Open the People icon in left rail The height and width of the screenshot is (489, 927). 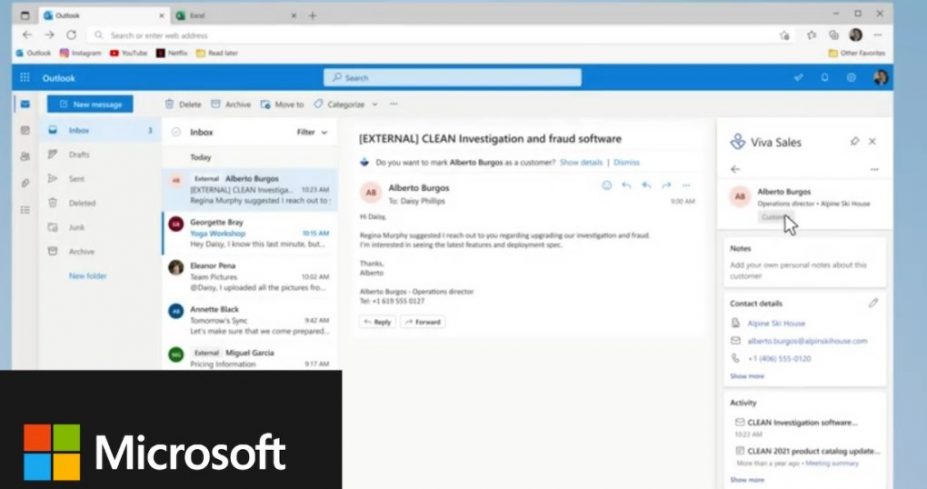click(25, 156)
